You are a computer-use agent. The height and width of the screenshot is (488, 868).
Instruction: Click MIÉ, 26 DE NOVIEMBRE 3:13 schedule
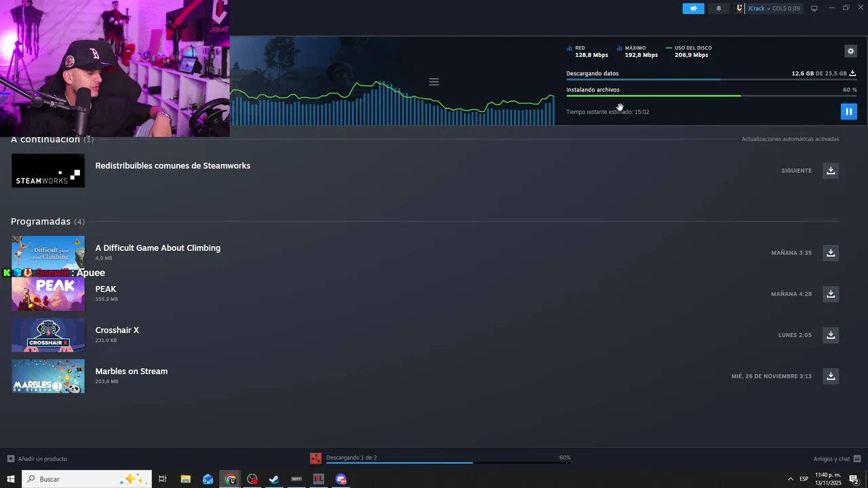tap(772, 376)
